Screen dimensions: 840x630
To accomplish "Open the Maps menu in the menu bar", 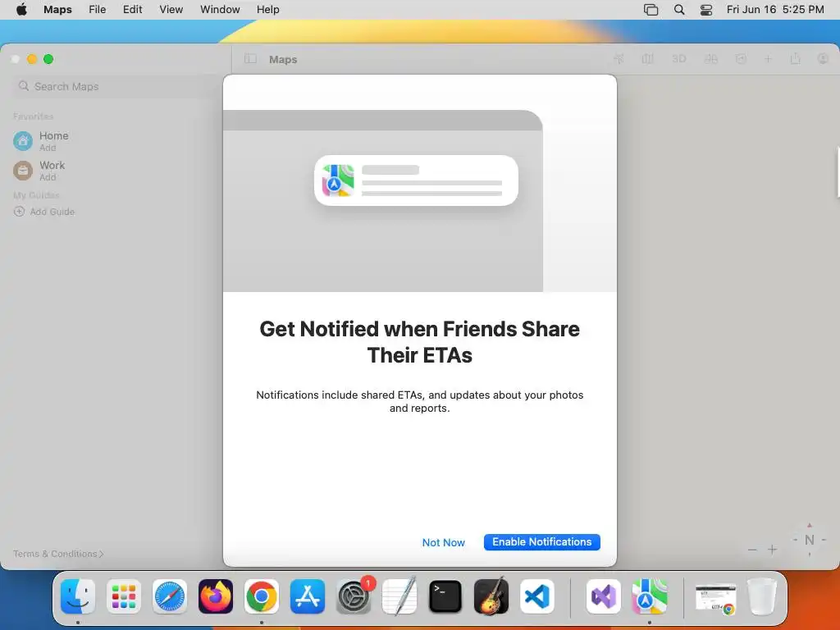I will click(57, 9).
